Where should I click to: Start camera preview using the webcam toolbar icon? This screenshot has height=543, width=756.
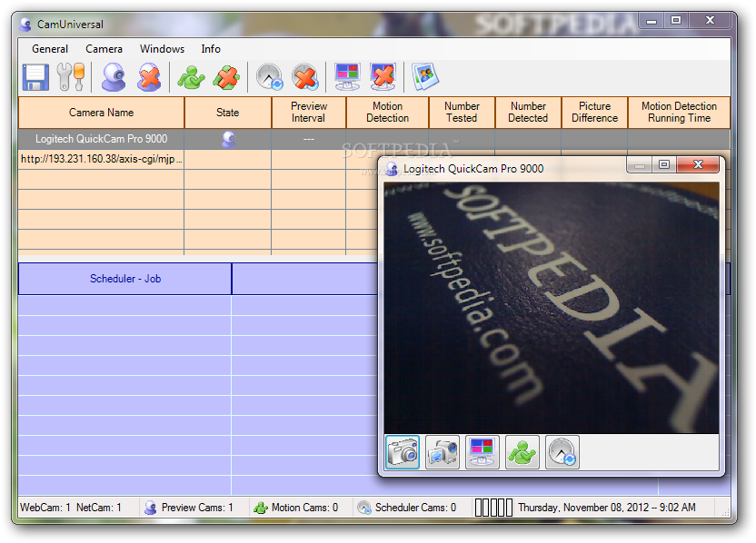[x=114, y=77]
